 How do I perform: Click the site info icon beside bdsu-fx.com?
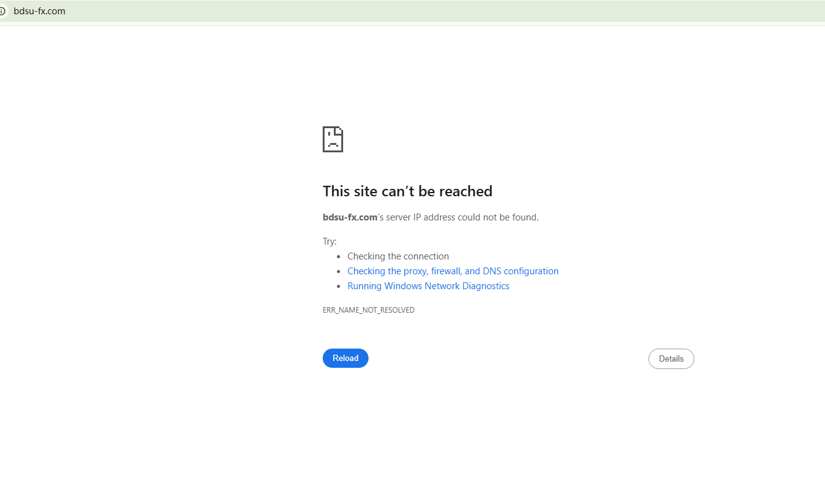tap(2, 11)
